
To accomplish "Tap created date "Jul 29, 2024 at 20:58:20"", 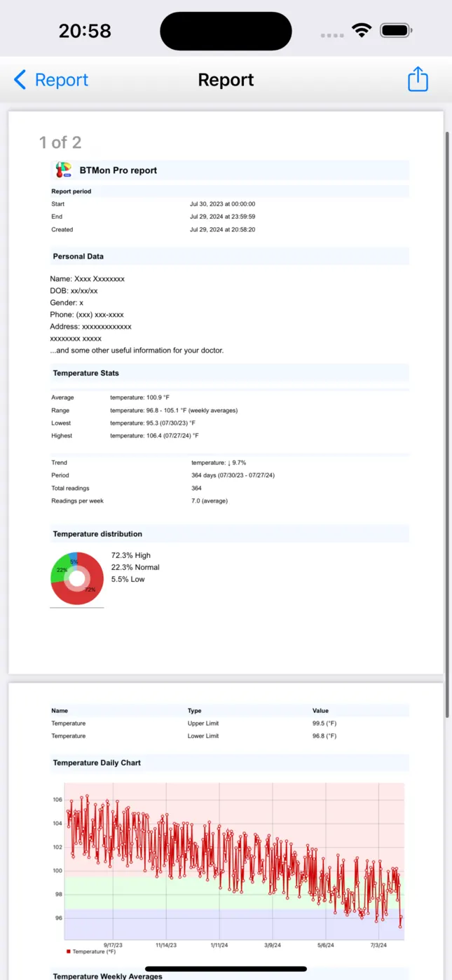I will click(x=222, y=229).
